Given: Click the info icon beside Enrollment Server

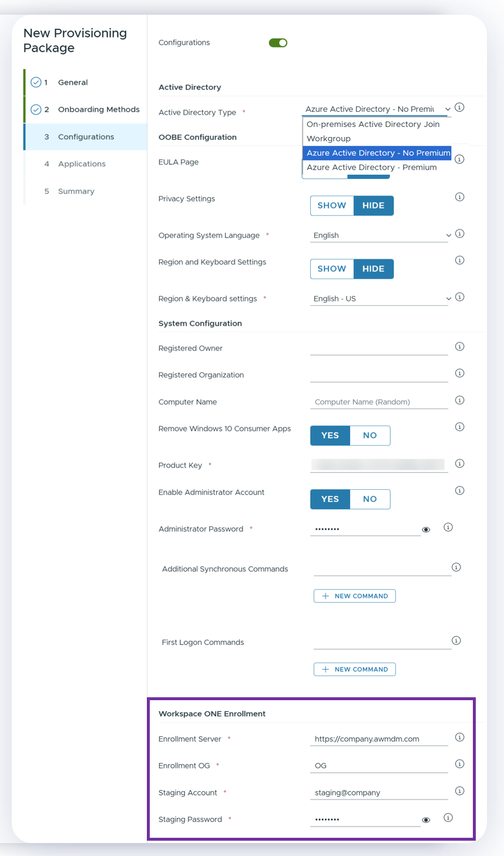Looking at the screenshot, I should (x=460, y=737).
